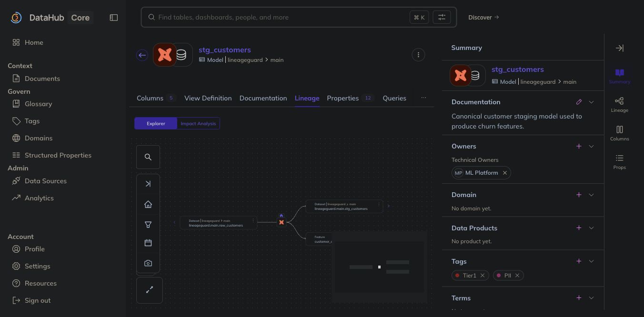
Task: Open lineageguard.main.stg_customers node options menu
Action: click(379, 205)
